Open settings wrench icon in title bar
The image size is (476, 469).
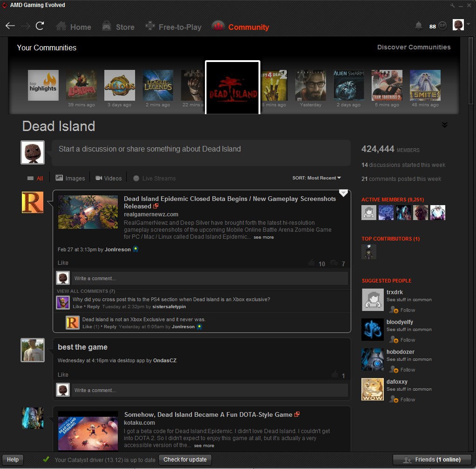453,6
